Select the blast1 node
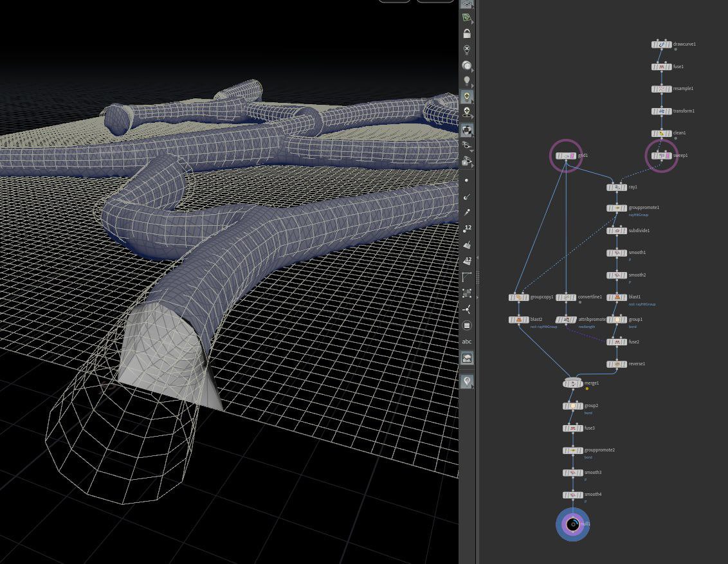Image resolution: width=728 pixels, height=564 pixels. coord(617,297)
